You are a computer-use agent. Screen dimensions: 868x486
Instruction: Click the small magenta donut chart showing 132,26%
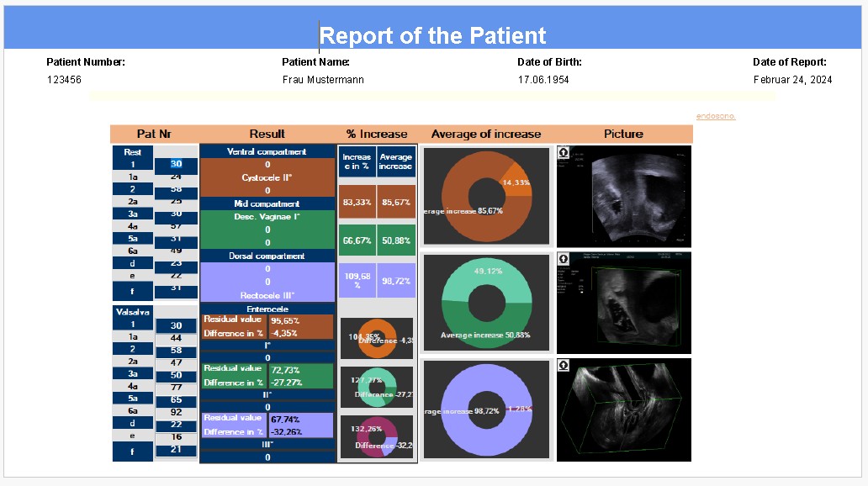click(377, 436)
